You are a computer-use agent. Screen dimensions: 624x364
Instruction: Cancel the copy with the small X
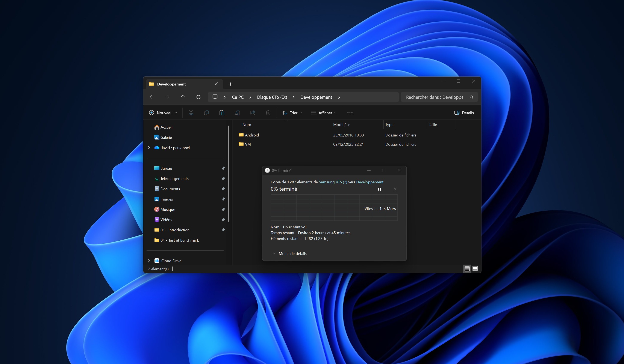pyautogui.click(x=395, y=189)
